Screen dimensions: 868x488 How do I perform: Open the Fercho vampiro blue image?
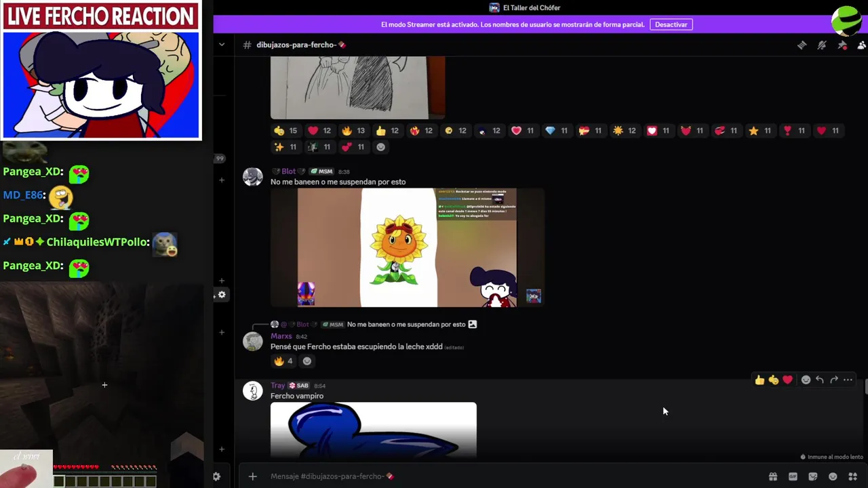point(374,430)
